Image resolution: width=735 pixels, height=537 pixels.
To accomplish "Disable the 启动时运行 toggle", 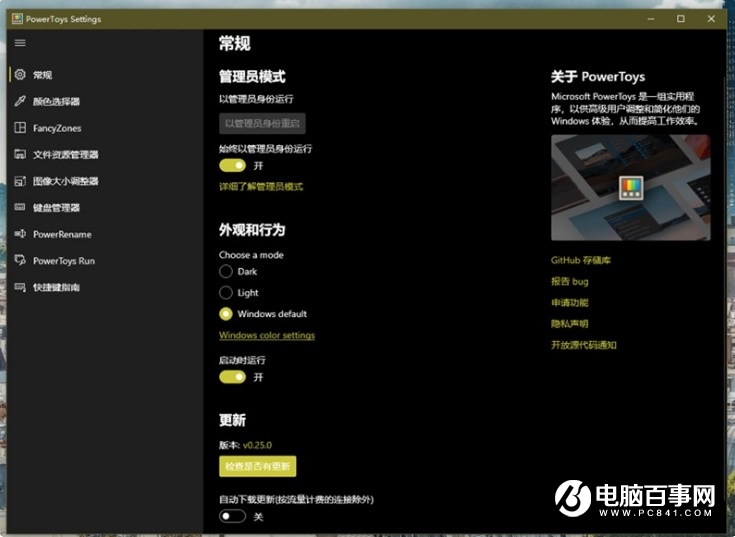I will point(232,377).
